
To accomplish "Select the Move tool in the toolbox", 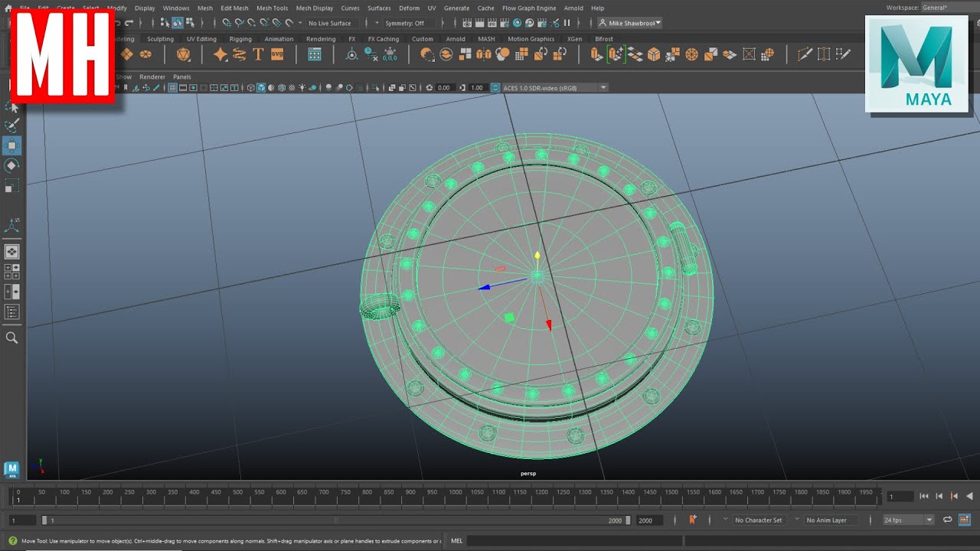I will pyautogui.click(x=12, y=145).
